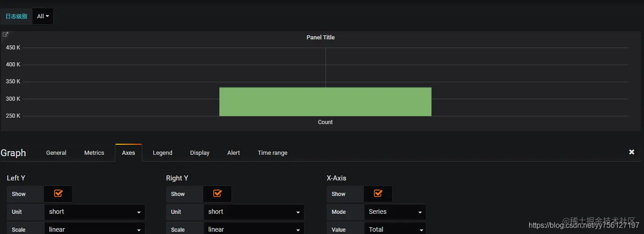Toggle the Left Y Show checkbox
644x234 pixels.
pos(58,193)
